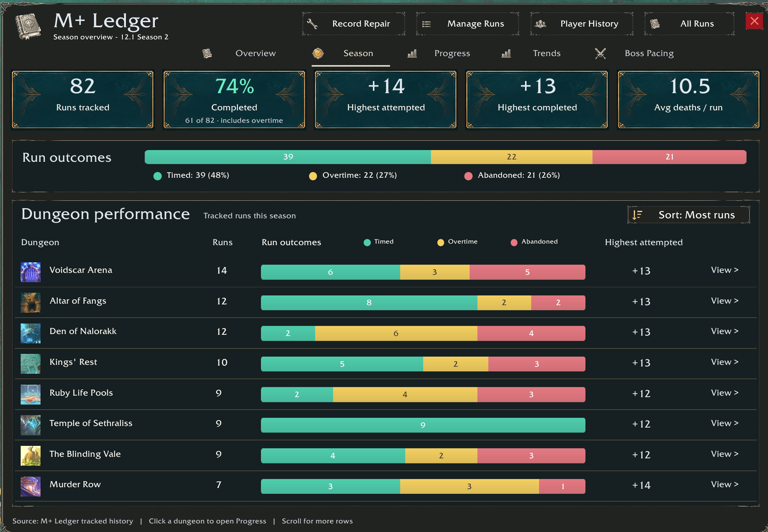Click the book icon on All Runs
Viewport: 768px width, 532px height.
pos(655,24)
